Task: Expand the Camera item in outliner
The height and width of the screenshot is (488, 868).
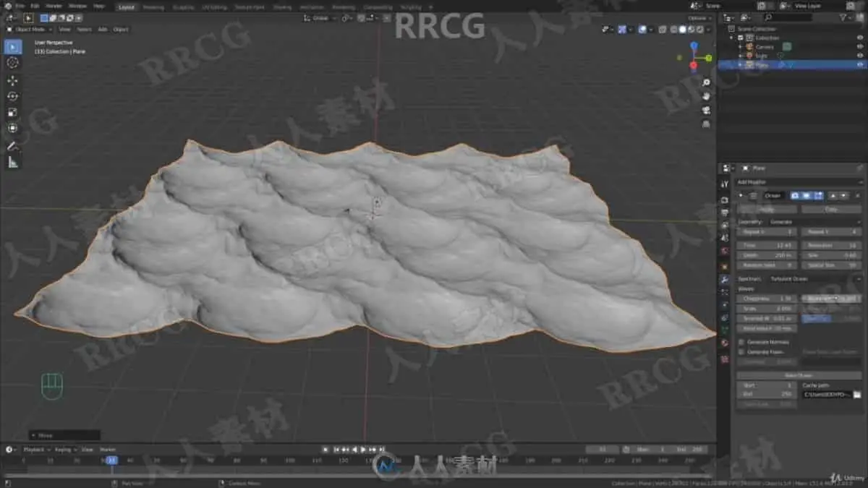Action: coord(740,46)
